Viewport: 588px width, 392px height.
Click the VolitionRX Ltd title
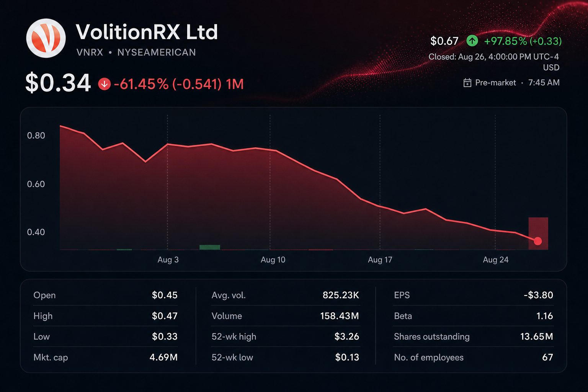coord(147,32)
